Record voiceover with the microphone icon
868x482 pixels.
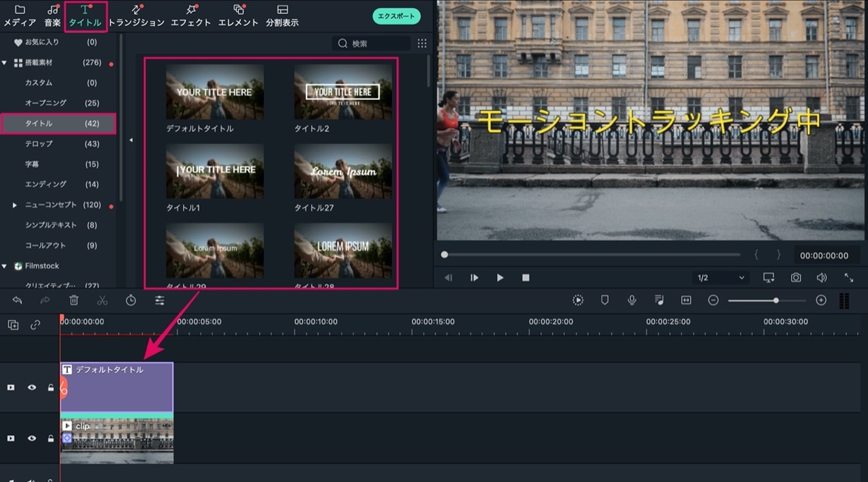click(631, 300)
